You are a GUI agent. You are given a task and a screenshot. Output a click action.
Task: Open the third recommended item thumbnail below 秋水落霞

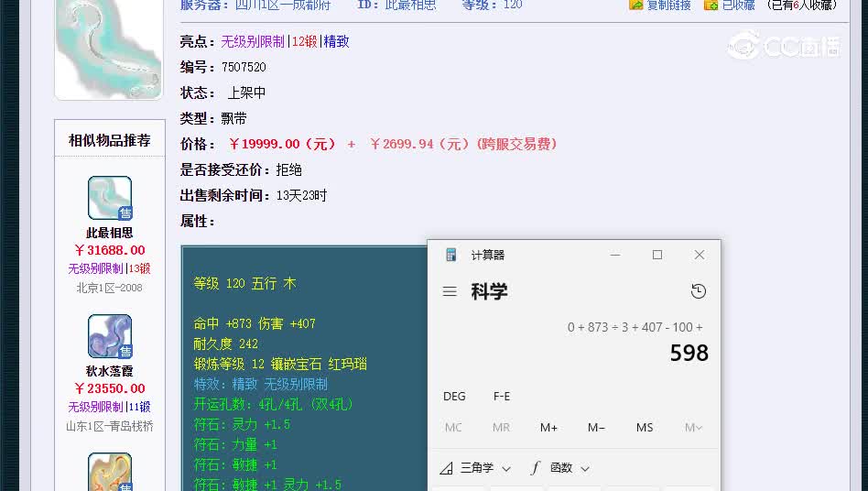click(x=110, y=472)
